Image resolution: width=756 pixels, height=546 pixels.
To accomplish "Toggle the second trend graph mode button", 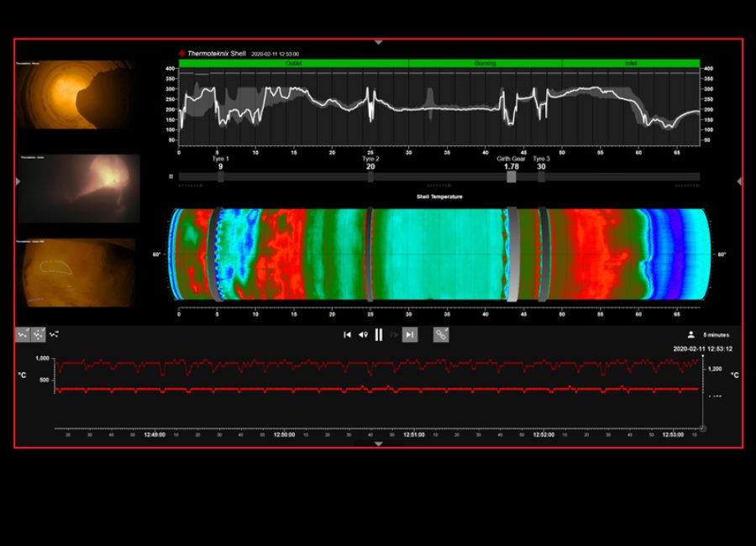I will click(38, 333).
